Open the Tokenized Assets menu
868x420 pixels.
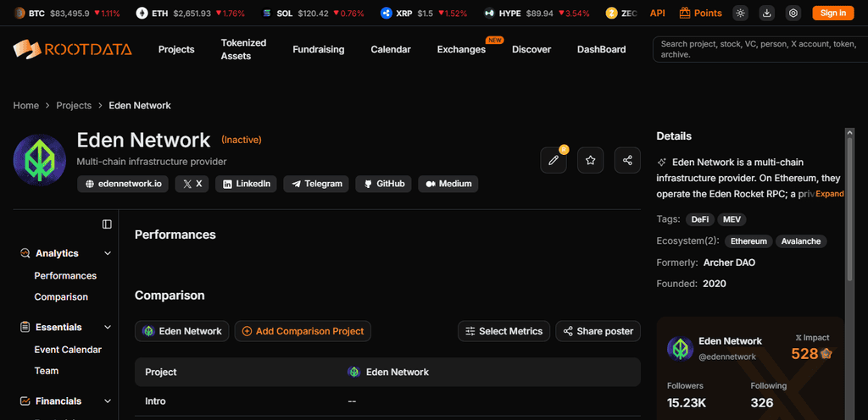tap(243, 49)
